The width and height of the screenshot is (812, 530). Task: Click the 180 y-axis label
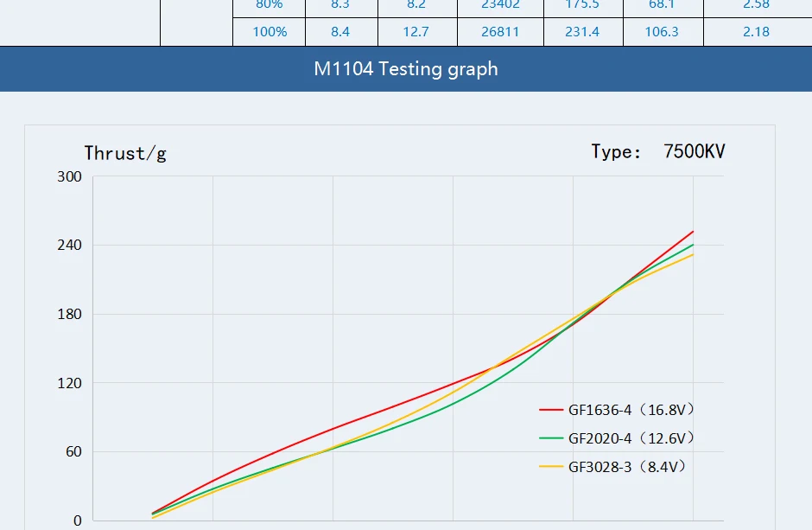pos(69,315)
